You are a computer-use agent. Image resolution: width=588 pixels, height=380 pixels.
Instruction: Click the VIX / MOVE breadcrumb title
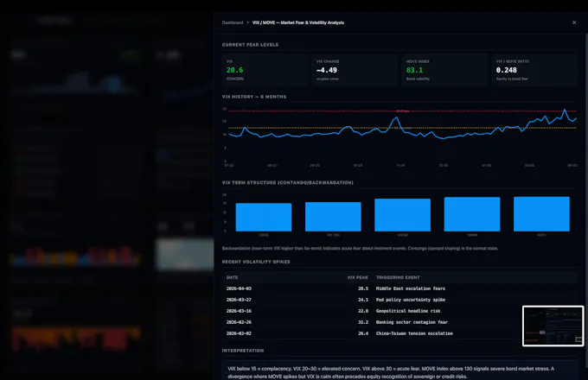[x=298, y=22]
